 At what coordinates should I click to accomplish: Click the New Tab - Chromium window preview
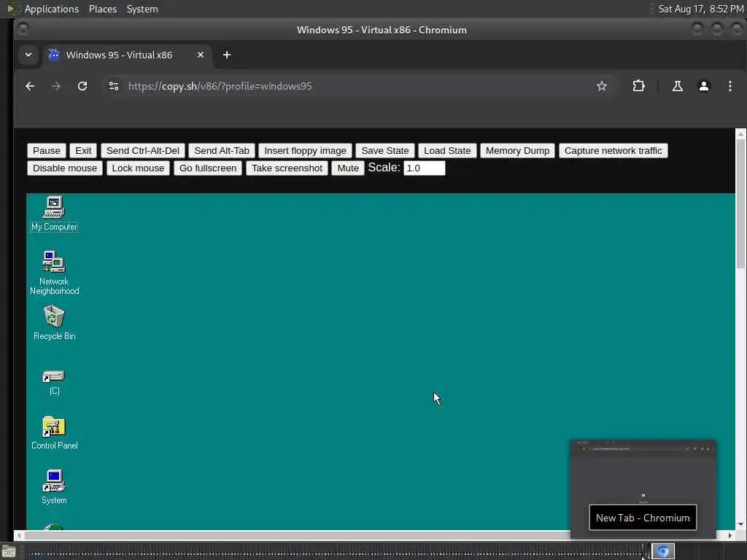(643, 489)
